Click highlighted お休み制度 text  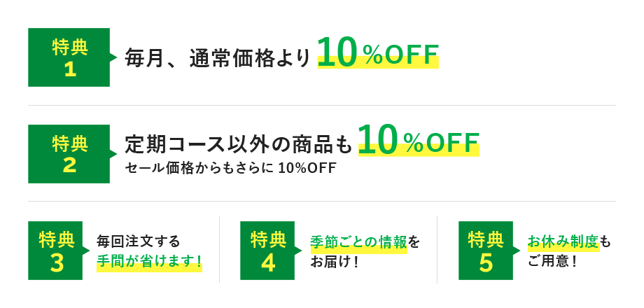pos(563,242)
